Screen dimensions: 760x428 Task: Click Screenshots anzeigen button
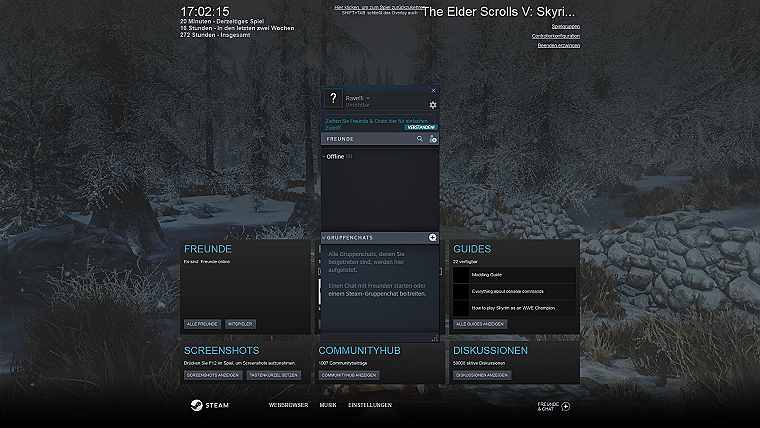click(212, 375)
